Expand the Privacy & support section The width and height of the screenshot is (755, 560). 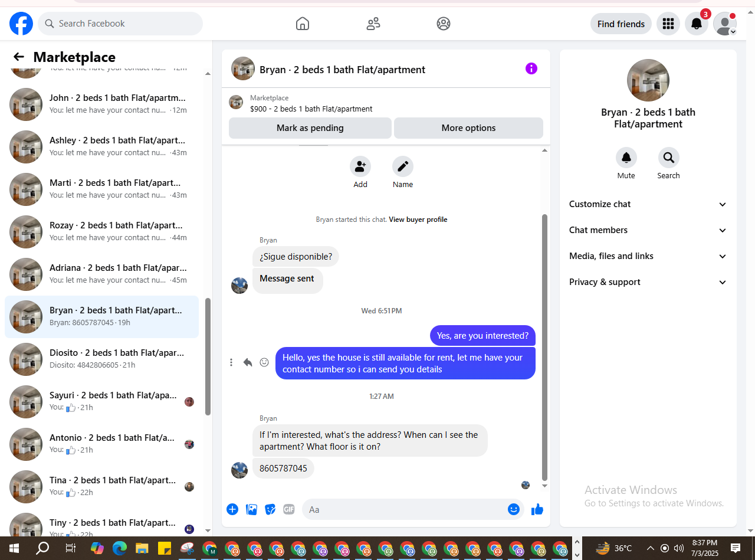[x=648, y=282]
